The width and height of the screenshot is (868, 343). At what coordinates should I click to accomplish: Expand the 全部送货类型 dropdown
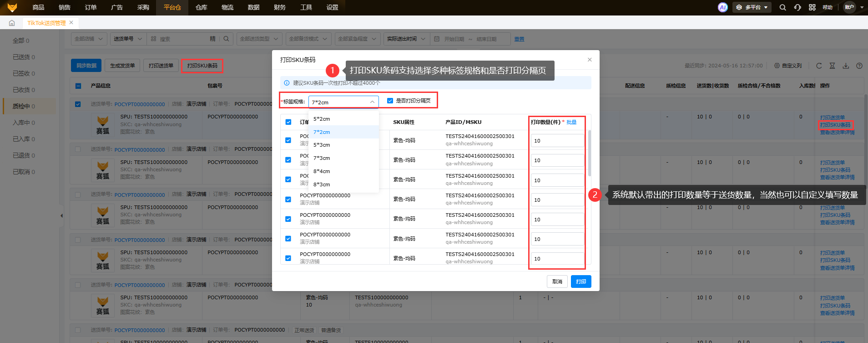tap(259, 39)
